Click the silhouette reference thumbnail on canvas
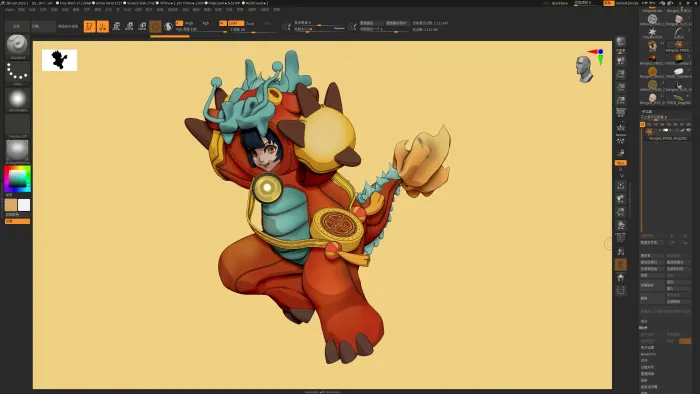 pos(59,60)
